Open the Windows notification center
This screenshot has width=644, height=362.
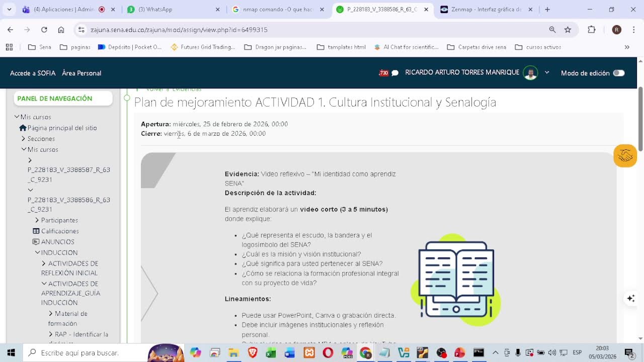point(628,352)
